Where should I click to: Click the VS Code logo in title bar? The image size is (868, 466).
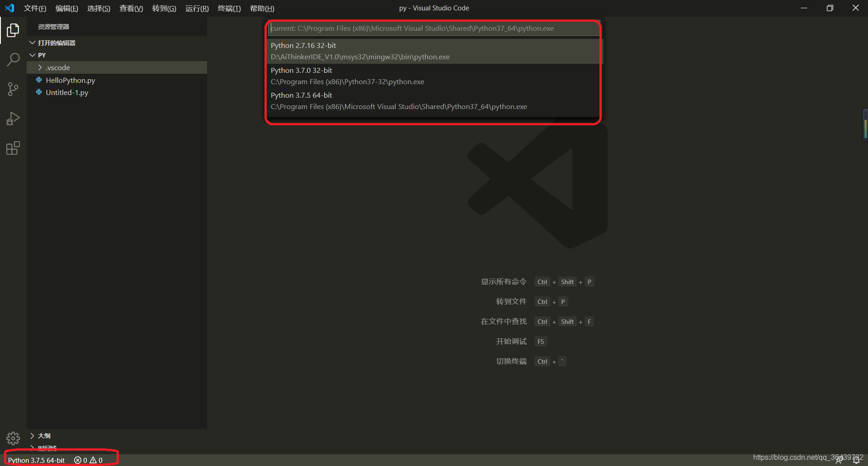[x=9, y=8]
